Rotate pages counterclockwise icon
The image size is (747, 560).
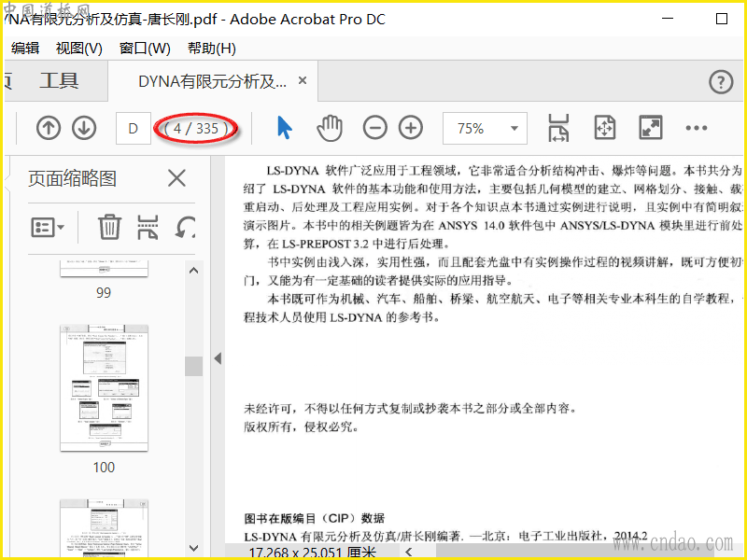point(185,227)
